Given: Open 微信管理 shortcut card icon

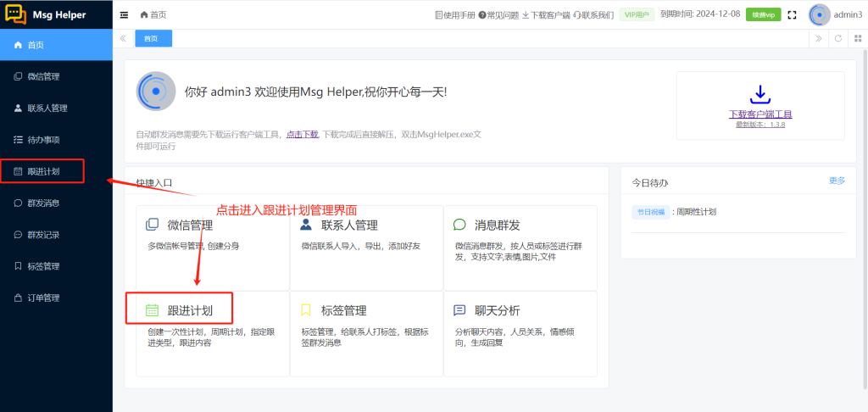Looking at the screenshot, I should point(153,225).
